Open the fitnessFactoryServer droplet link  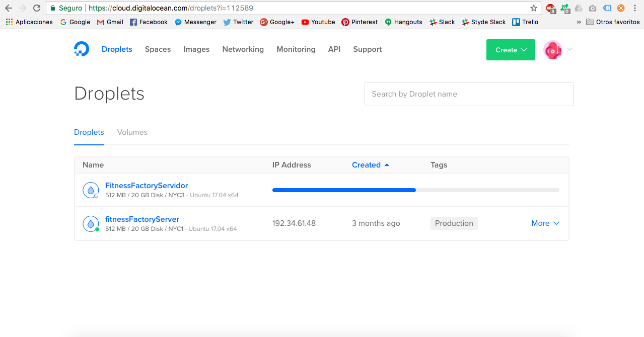point(142,219)
